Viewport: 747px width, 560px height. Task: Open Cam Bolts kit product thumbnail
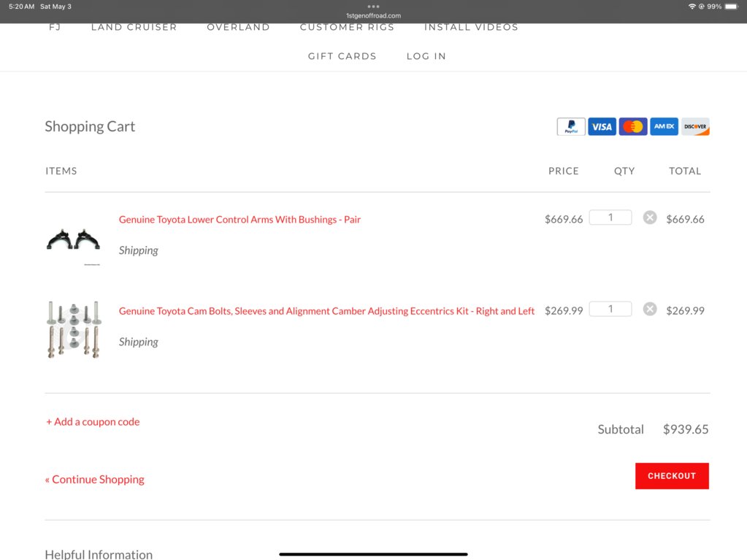(x=73, y=329)
